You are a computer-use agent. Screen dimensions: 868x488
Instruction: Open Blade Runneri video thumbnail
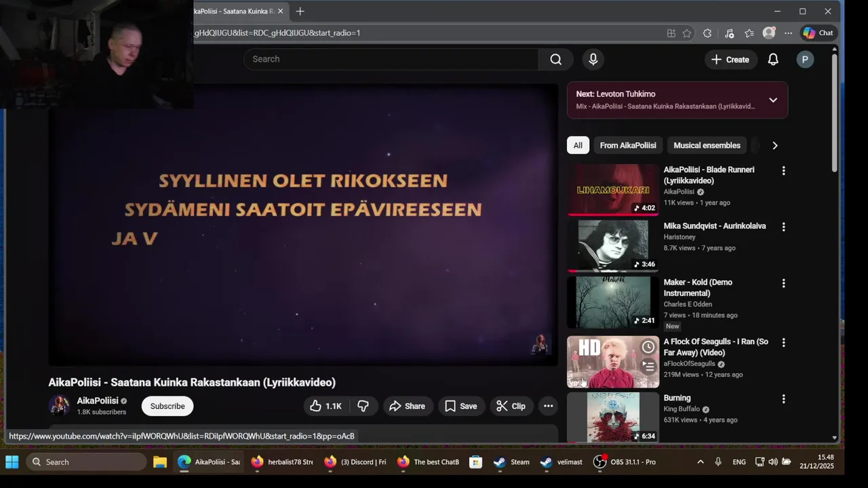pyautogui.click(x=613, y=190)
